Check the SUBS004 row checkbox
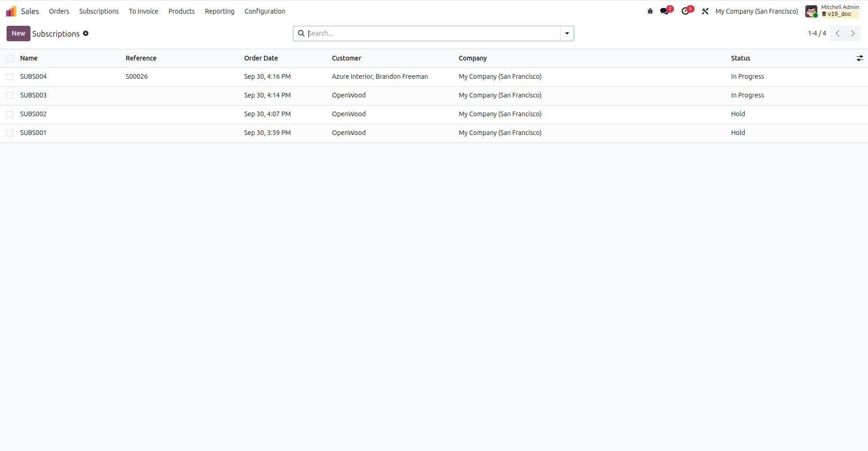The width and height of the screenshot is (868, 451). [10, 77]
